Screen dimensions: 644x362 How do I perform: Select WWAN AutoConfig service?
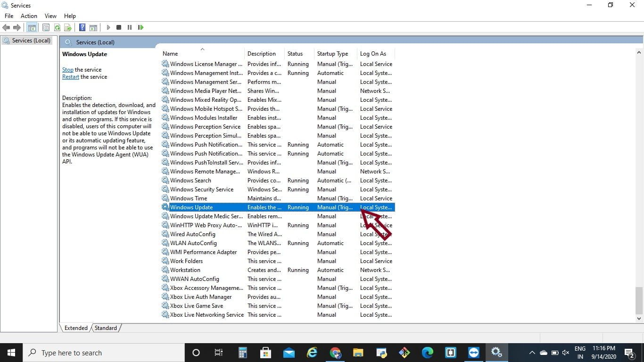(278, 279)
